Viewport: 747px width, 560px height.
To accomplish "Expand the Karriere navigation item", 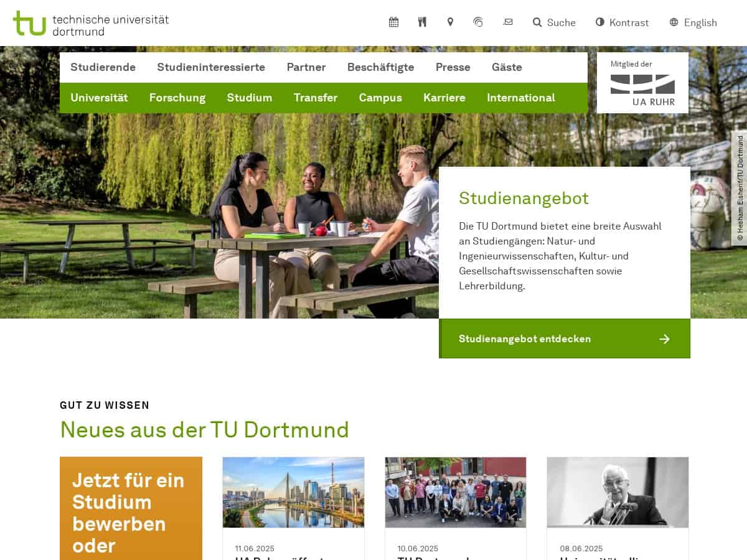I will [444, 98].
